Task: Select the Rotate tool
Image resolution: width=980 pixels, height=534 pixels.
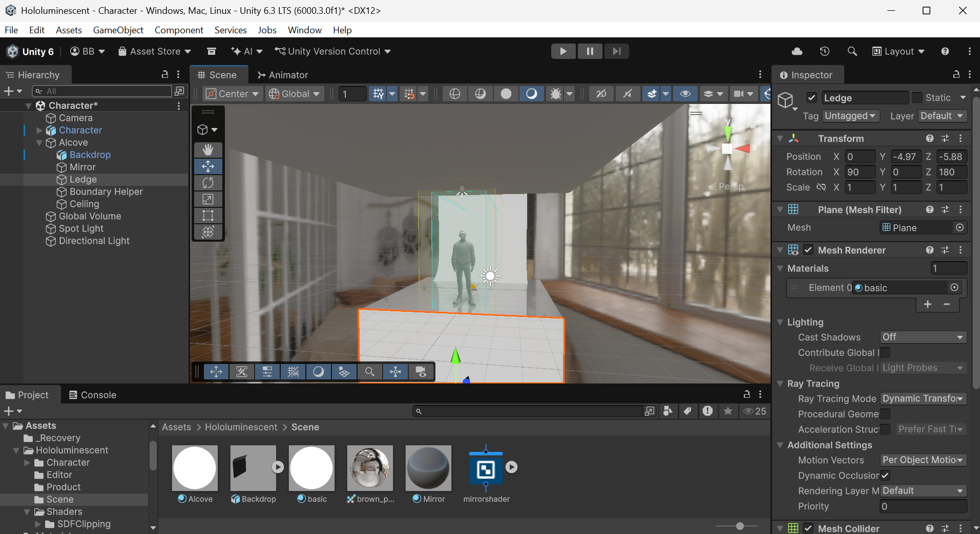Action: pos(207,183)
